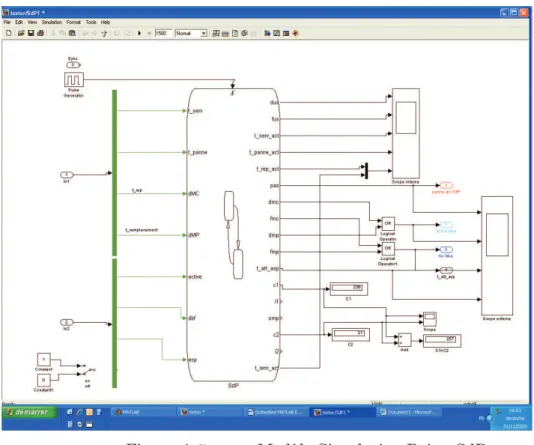
Task: Select the Scope externe block
Action: point(497,256)
